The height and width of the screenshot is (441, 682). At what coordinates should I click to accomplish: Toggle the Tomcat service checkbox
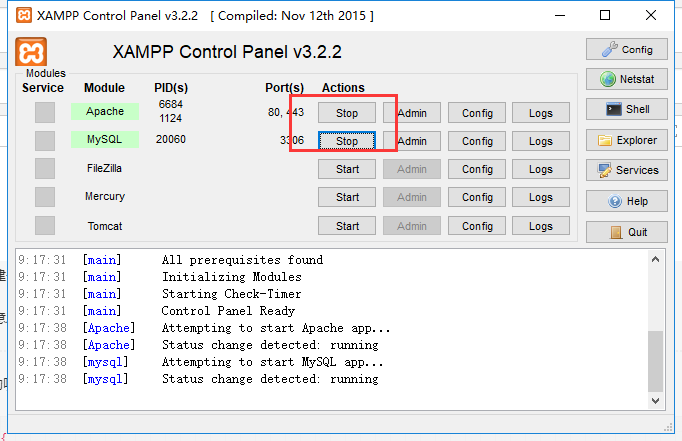pos(45,226)
